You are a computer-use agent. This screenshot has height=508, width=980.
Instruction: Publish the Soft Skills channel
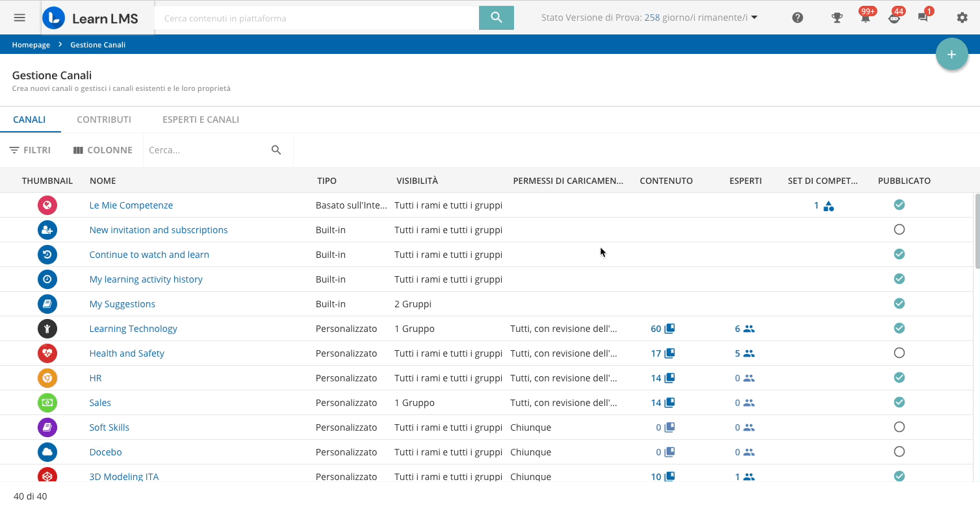coord(899,427)
